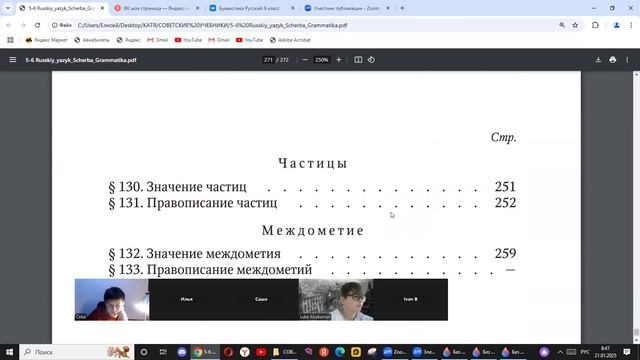640x360 pixels.
Task: Open the Chrome extensions puzzle icon
Action: [595, 25]
